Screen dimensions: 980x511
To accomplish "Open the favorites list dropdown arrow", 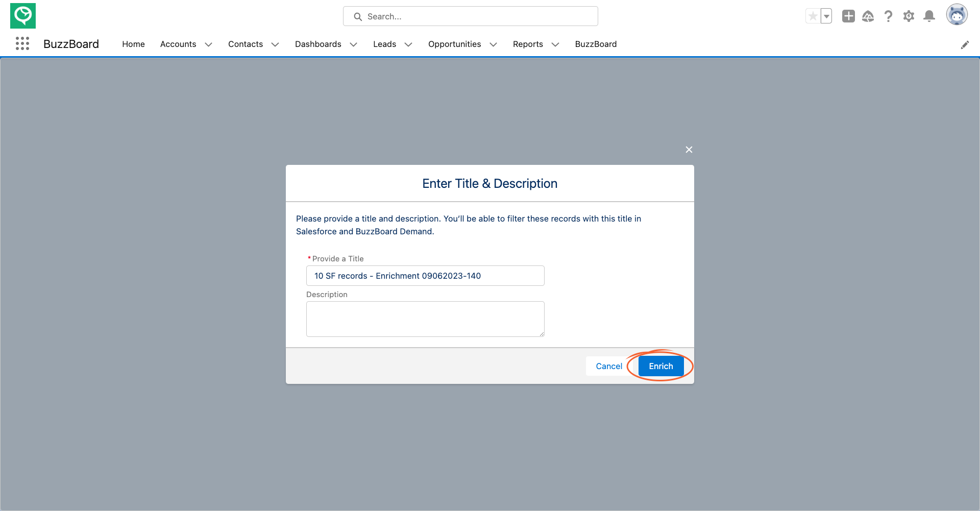I will coord(826,16).
